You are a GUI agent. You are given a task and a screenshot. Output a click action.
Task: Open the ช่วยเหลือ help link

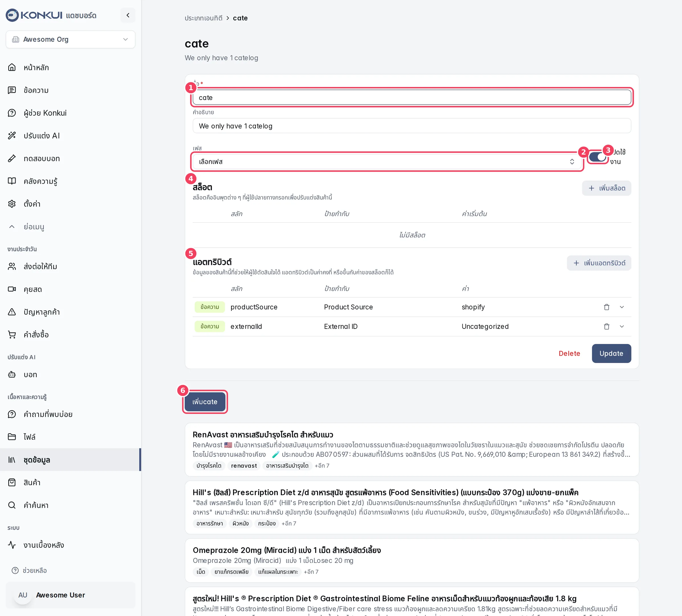(x=30, y=570)
